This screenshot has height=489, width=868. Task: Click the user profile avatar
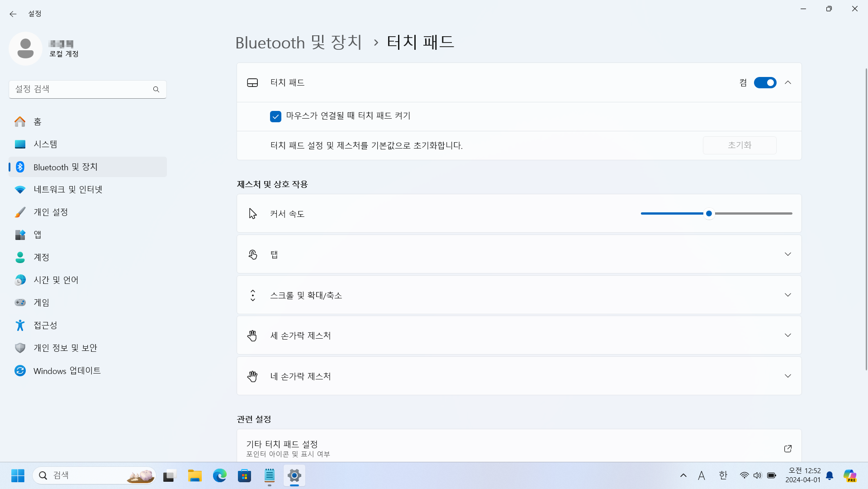[x=25, y=48]
